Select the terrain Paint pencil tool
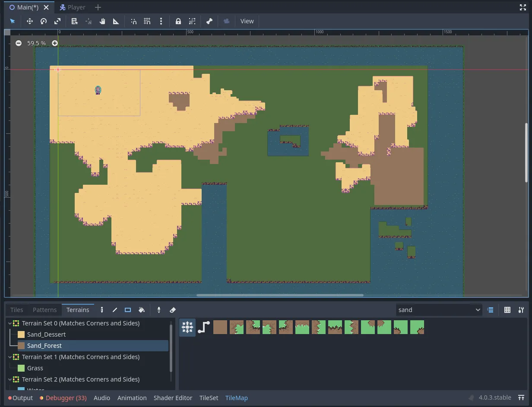532x407 pixels. click(102, 310)
